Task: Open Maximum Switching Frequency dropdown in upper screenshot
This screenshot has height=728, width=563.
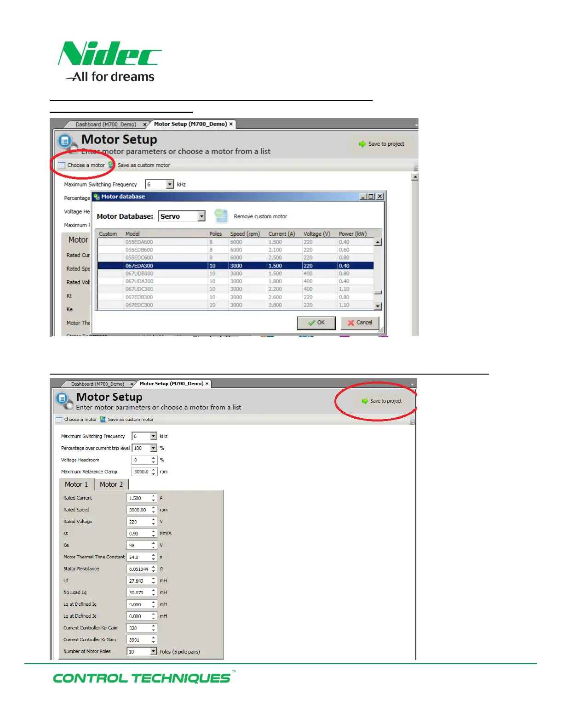Action: pos(170,184)
